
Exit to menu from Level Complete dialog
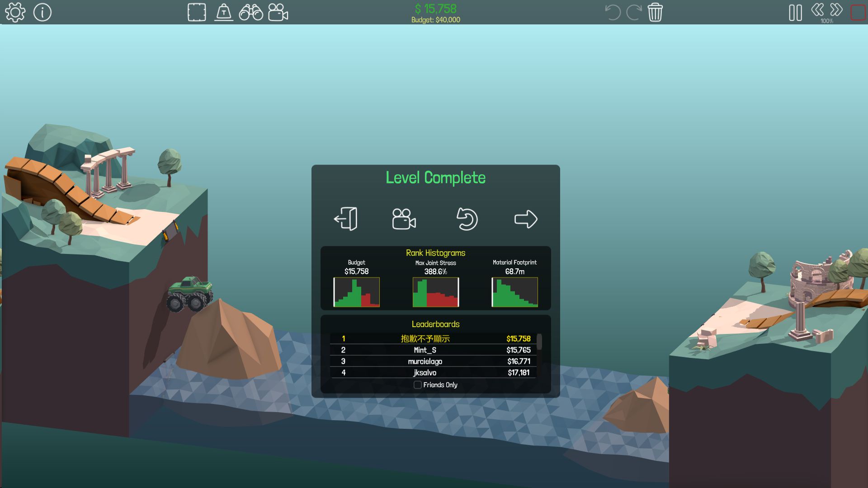point(346,219)
